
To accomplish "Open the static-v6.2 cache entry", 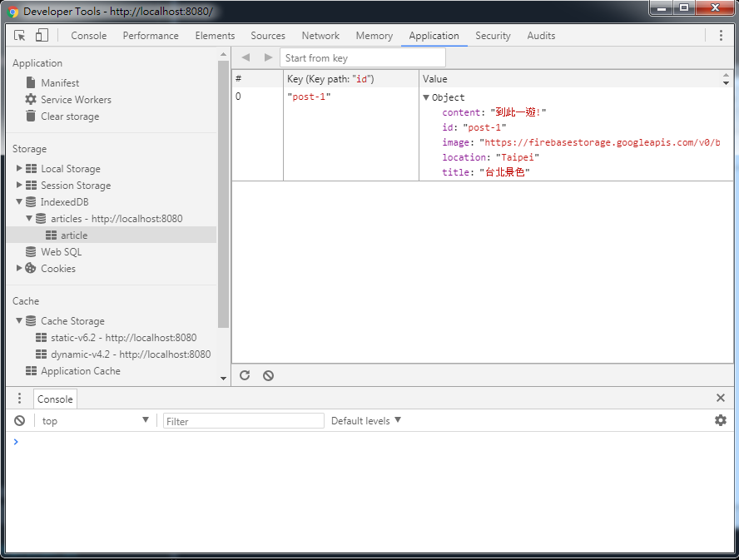I will tap(123, 338).
